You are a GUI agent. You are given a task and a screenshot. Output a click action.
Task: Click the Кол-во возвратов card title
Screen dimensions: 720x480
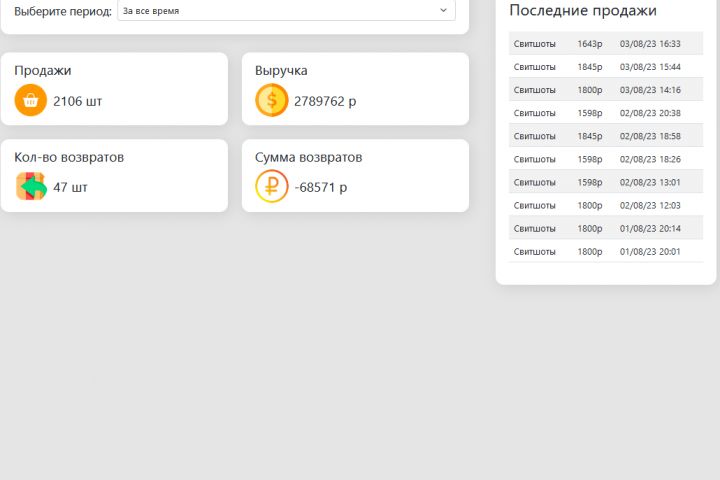click(69, 158)
